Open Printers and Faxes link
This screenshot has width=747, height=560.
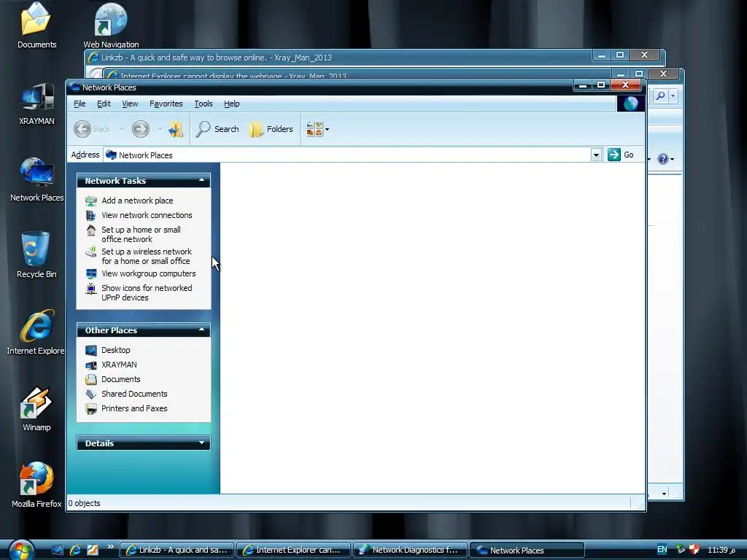[134, 408]
